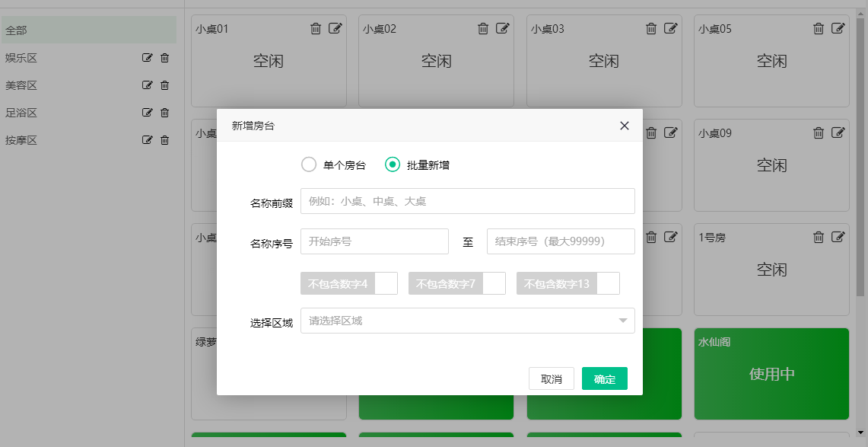Click the trash icon on 小桌01
The height and width of the screenshot is (447, 868).
(x=316, y=29)
